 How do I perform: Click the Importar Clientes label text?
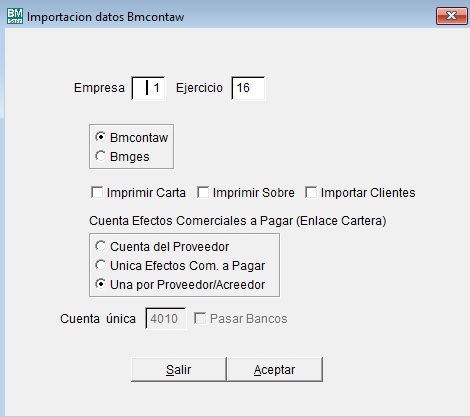[368, 193]
